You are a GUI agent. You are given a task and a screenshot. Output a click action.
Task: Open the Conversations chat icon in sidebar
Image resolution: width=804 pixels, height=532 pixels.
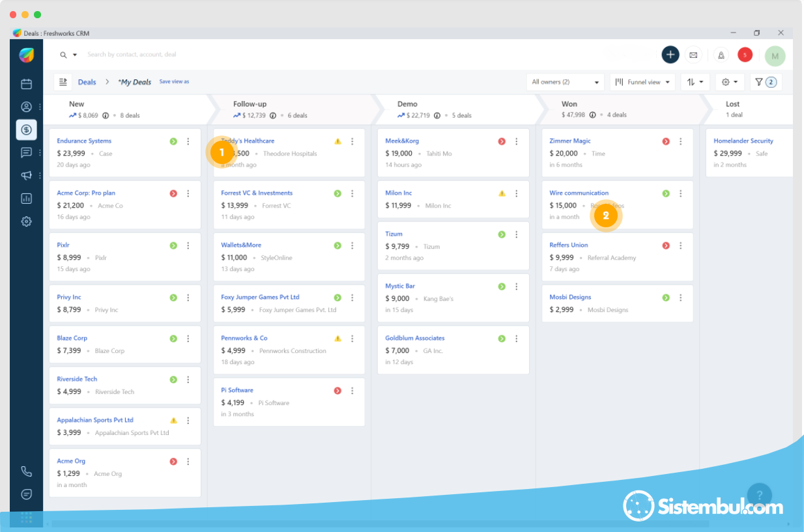tap(26, 152)
